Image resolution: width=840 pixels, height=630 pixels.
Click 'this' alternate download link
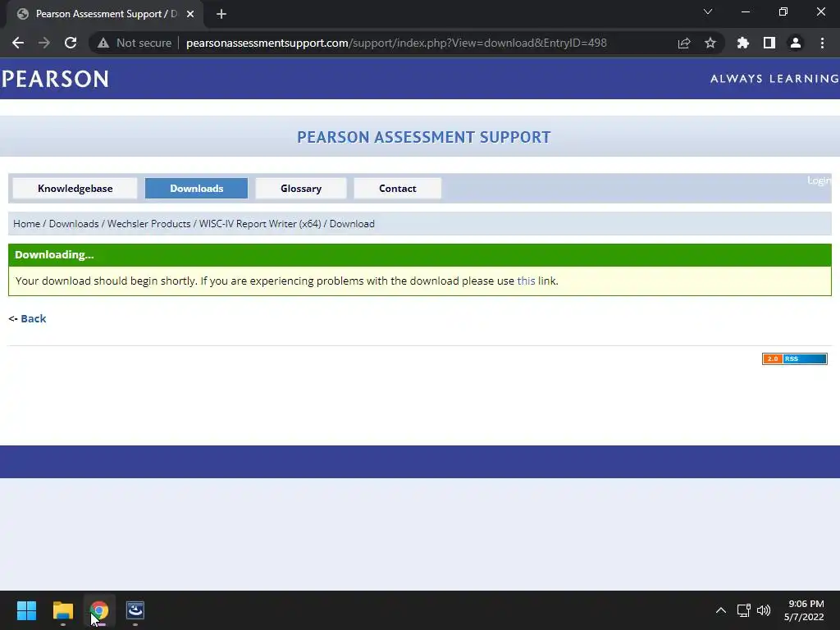(526, 281)
